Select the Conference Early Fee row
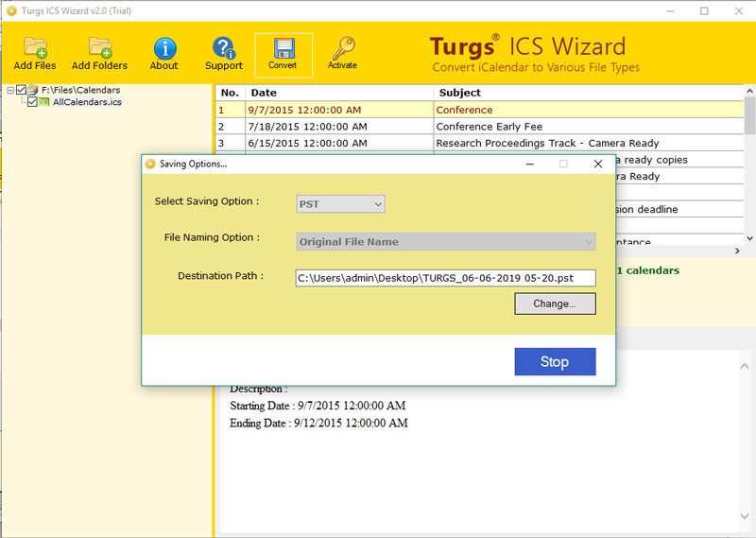Image resolution: width=756 pixels, height=538 pixels. tap(489, 127)
